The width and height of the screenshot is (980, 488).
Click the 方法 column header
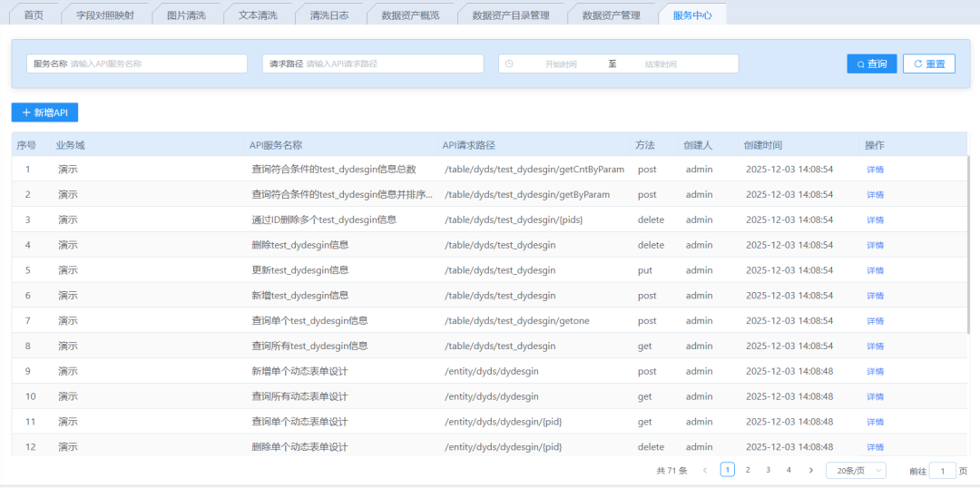tap(645, 145)
